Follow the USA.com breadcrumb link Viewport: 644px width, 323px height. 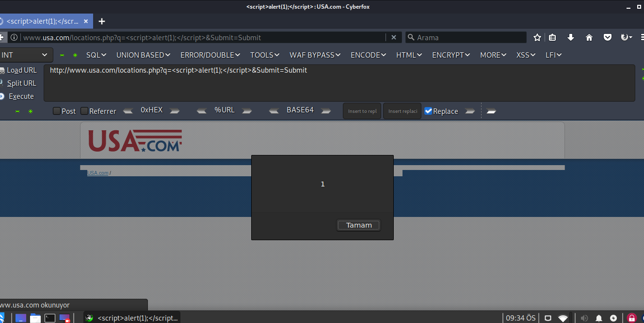click(x=97, y=173)
